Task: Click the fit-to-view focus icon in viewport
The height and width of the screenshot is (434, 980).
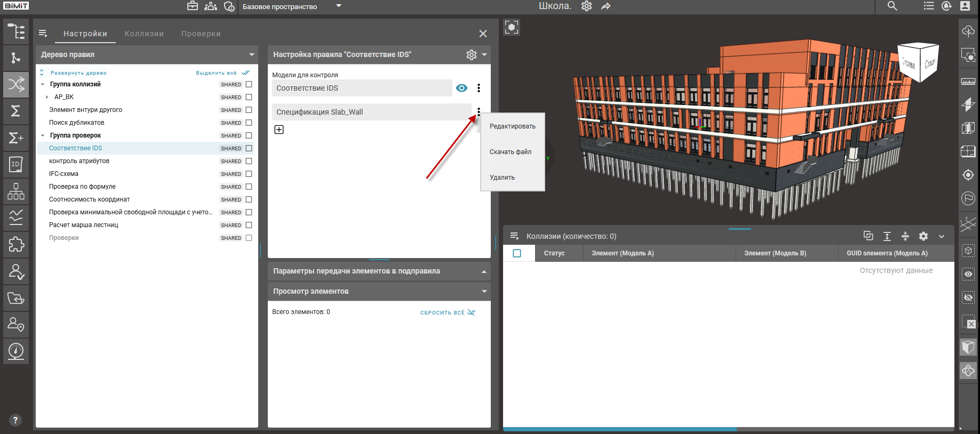Action: click(512, 27)
